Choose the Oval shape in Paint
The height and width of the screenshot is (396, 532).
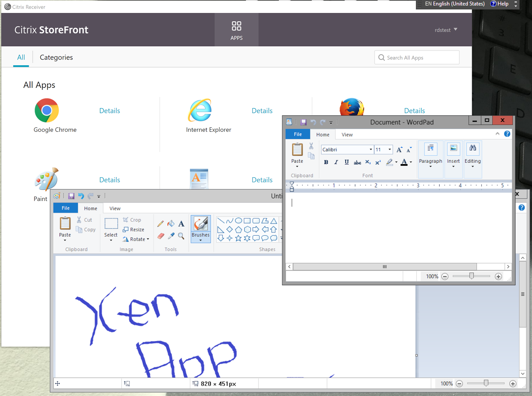238,221
